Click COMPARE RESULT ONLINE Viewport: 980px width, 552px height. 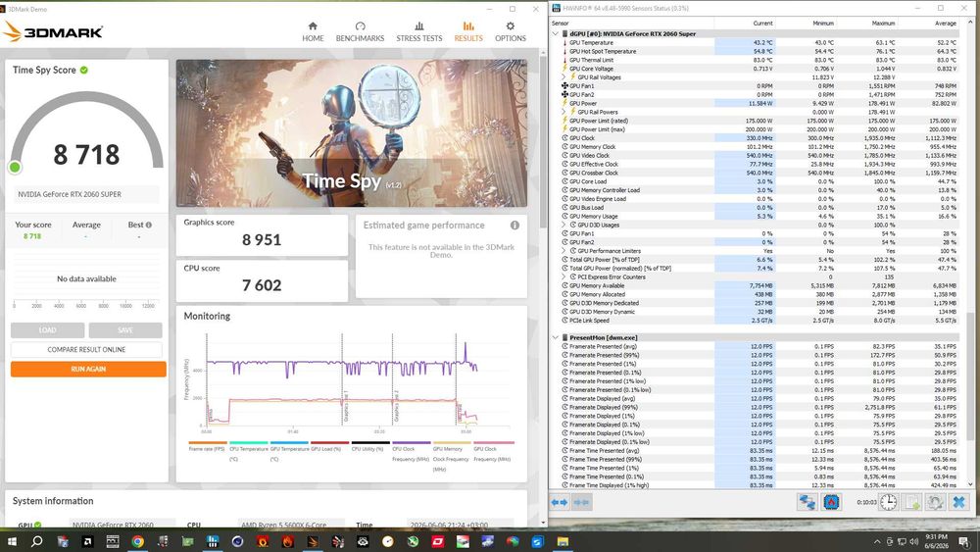click(86, 349)
